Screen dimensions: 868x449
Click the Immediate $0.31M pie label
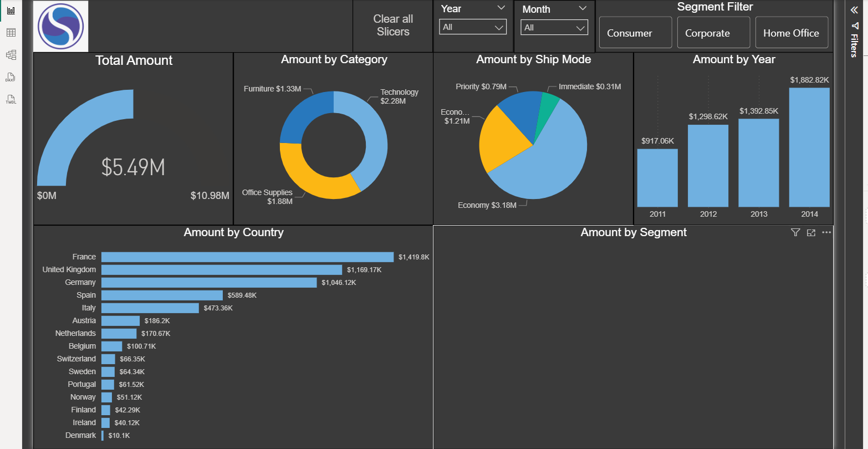(590, 86)
